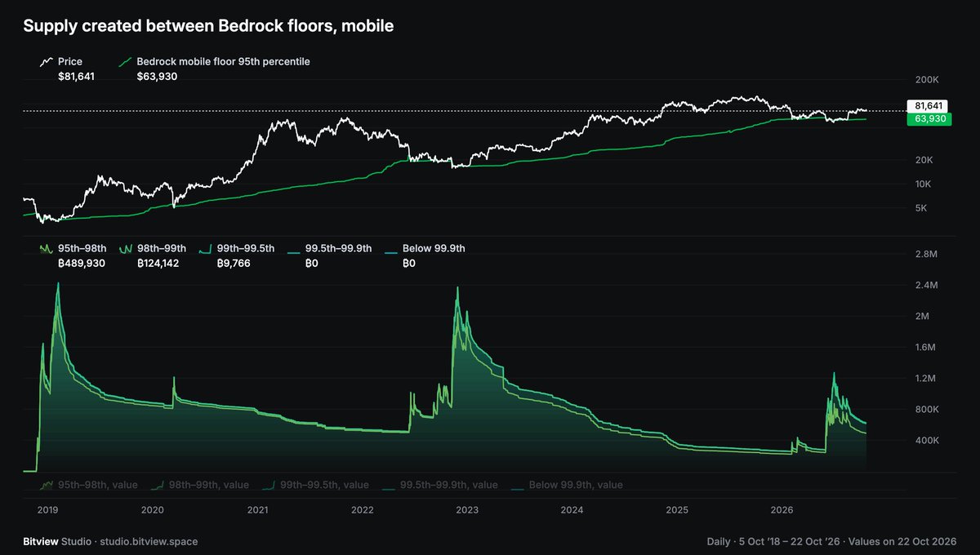Viewport: 980px width, 555px height.
Task: Toggle the 95th–98th legend label
Action: 82,248
